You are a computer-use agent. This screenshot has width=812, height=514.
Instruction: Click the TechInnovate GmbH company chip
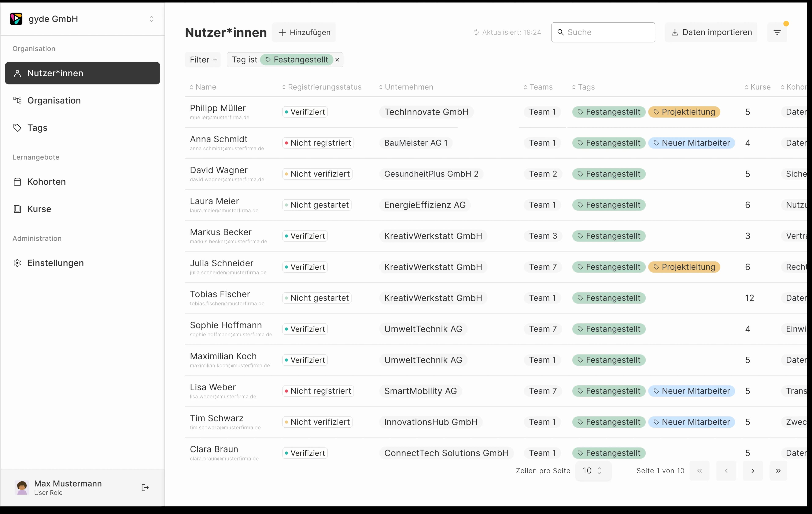pos(426,112)
